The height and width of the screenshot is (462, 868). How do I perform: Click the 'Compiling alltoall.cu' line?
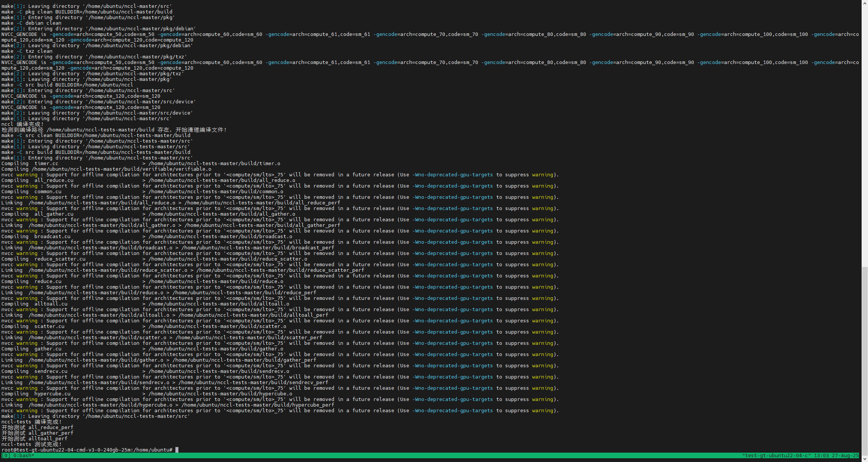coord(145,304)
